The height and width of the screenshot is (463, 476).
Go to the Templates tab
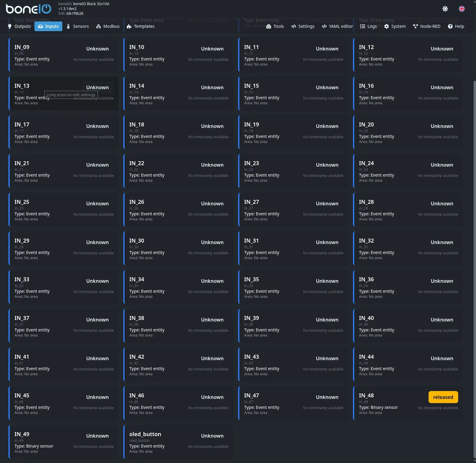(x=141, y=26)
